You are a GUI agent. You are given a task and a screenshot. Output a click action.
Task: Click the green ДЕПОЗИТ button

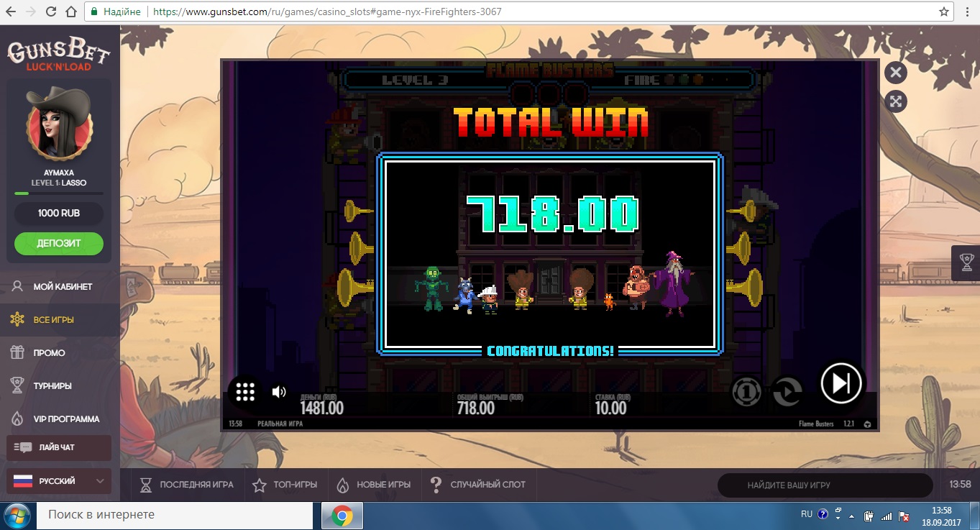coord(59,244)
